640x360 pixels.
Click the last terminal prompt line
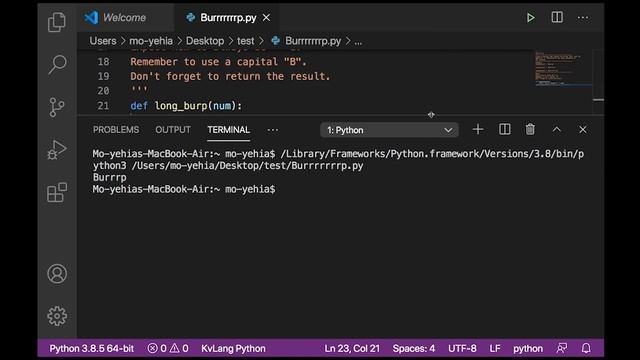click(x=184, y=189)
